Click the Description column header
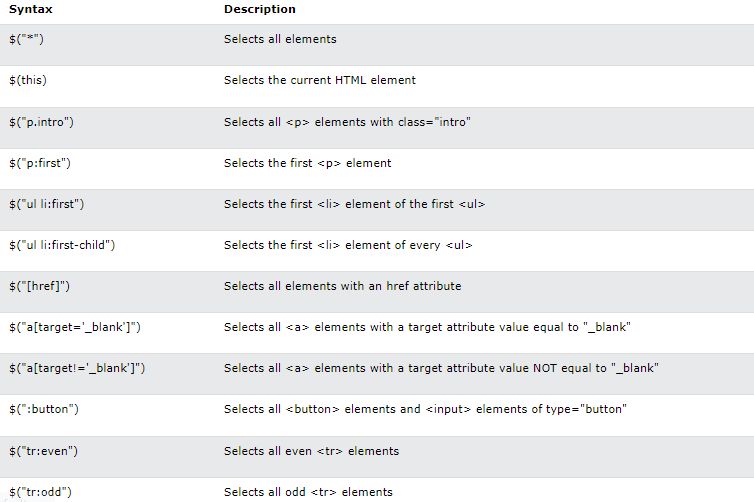754x502 pixels. 260,9
